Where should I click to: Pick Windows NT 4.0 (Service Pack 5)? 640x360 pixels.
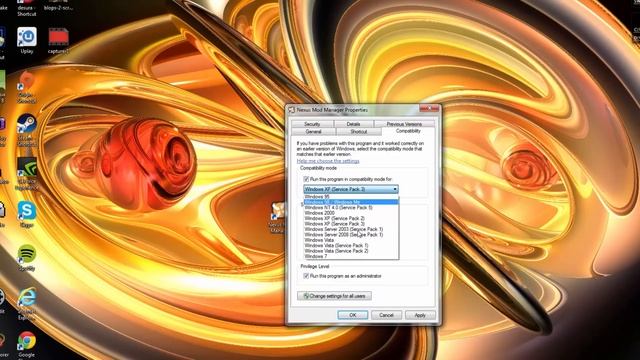point(351,207)
